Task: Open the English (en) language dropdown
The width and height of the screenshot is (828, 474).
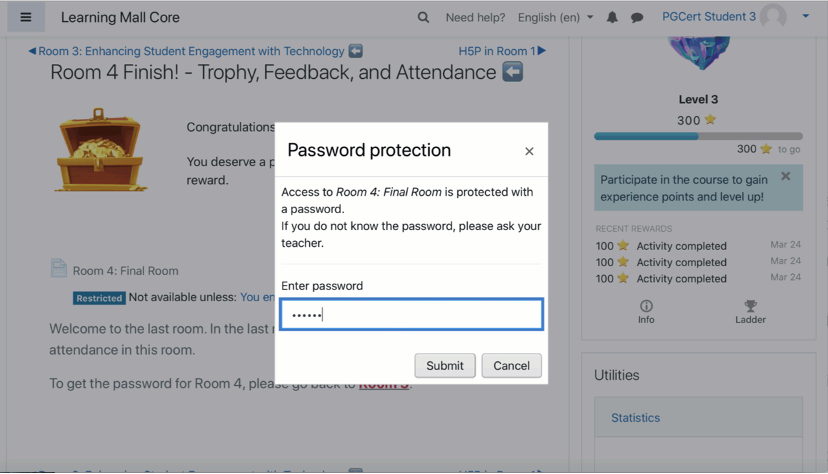Action: pos(555,17)
